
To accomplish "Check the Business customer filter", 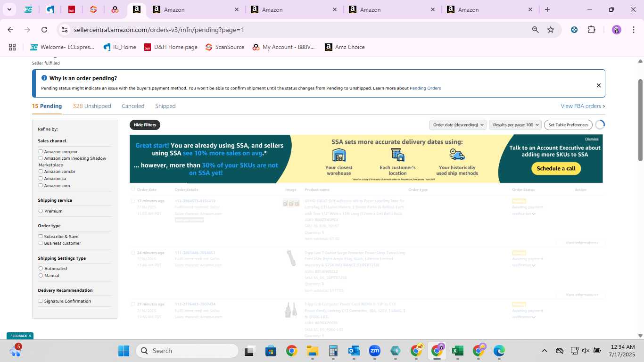I will coord(41,243).
